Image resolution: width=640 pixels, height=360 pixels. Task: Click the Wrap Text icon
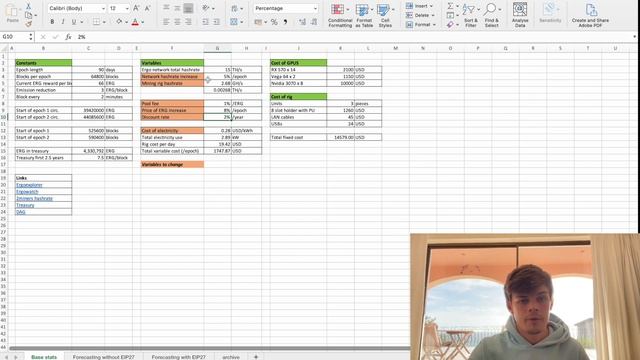234,8
